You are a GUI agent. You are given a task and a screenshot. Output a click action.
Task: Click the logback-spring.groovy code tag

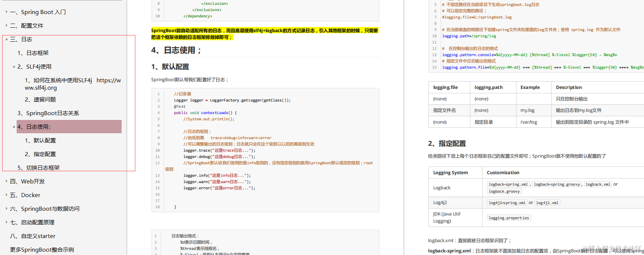coord(557,184)
